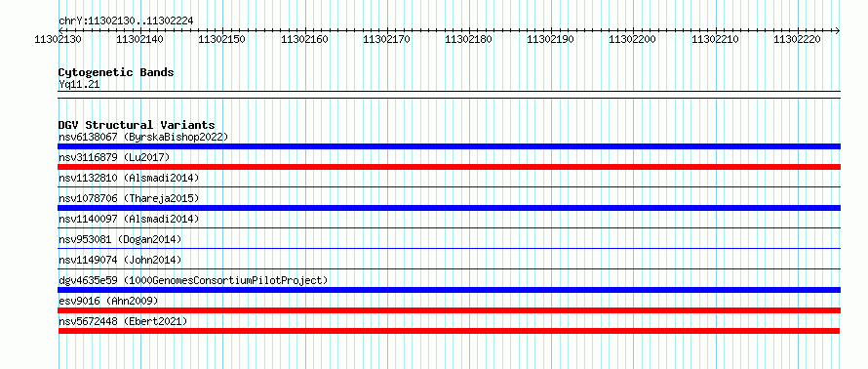Click the blue bar under nsv6138067

coord(449,146)
